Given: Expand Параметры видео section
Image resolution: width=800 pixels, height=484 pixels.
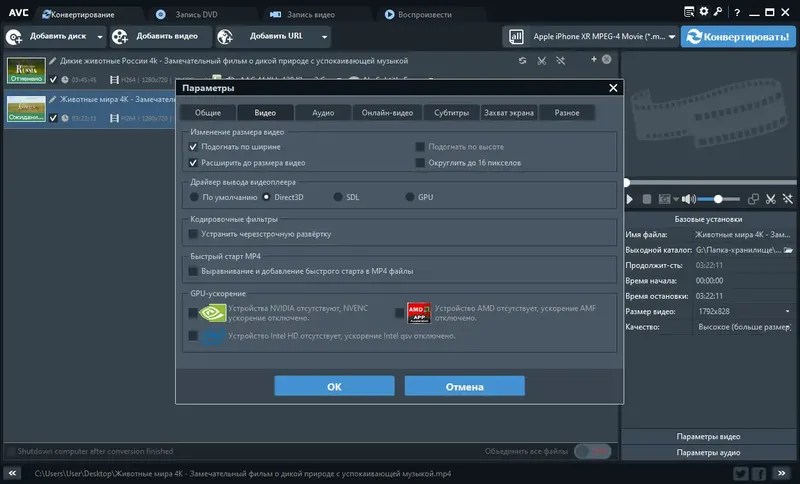Looking at the screenshot, I should point(708,437).
